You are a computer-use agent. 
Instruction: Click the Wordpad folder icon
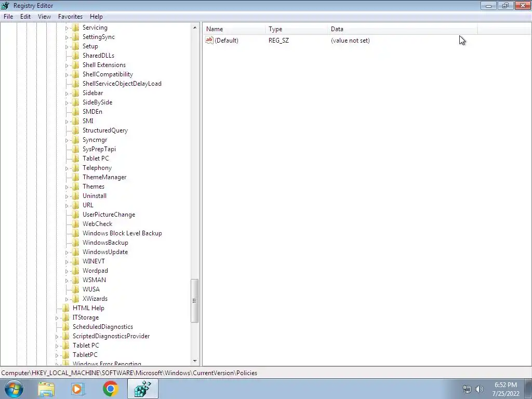point(76,270)
